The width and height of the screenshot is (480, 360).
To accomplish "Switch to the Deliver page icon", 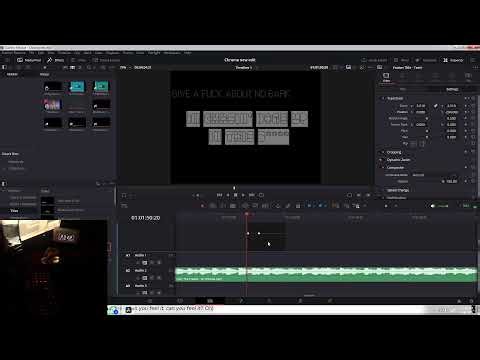I will pos(330,301).
